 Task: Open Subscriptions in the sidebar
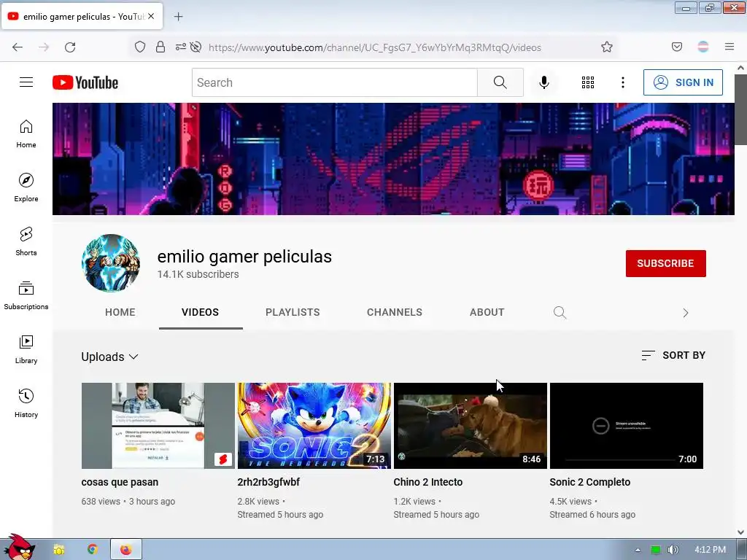[x=26, y=295]
